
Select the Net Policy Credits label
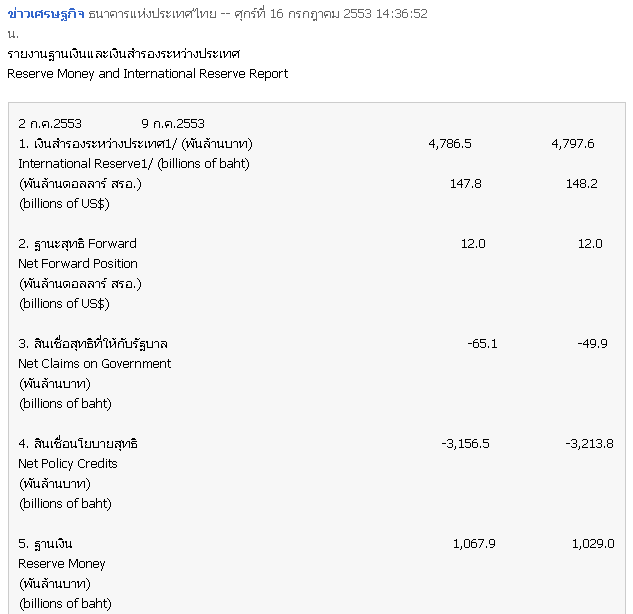coord(68,464)
